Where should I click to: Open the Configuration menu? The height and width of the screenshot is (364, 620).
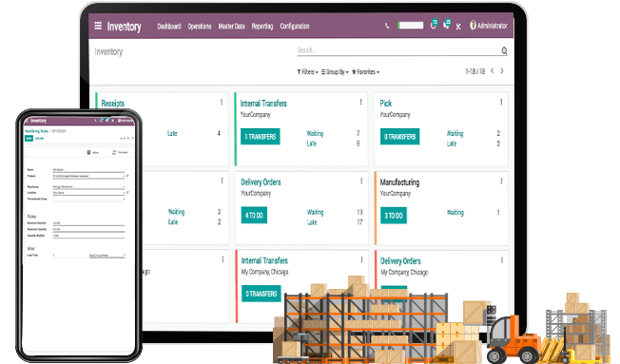point(295,26)
